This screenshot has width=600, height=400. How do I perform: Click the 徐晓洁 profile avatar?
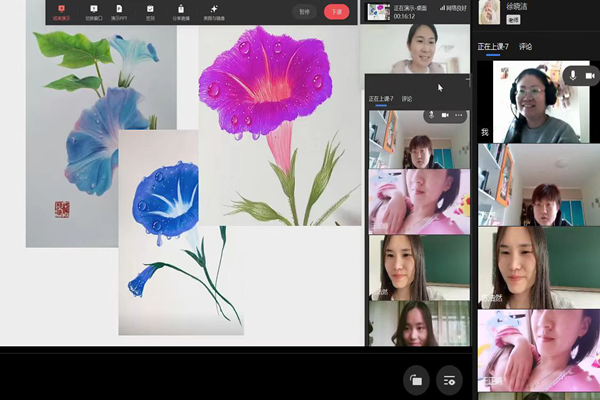(490, 11)
